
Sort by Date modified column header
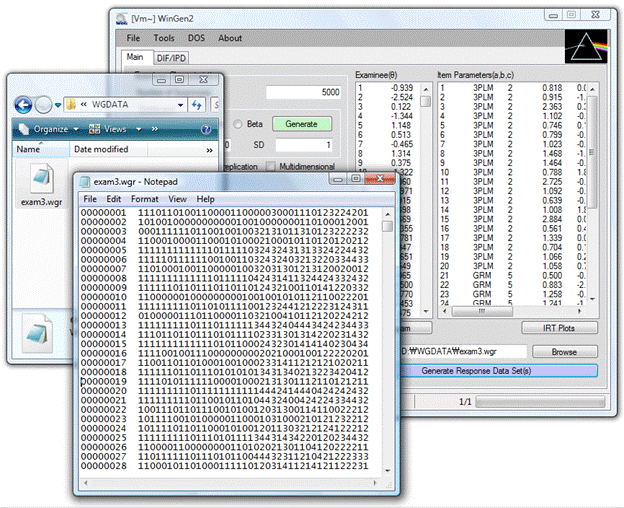(x=108, y=150)
